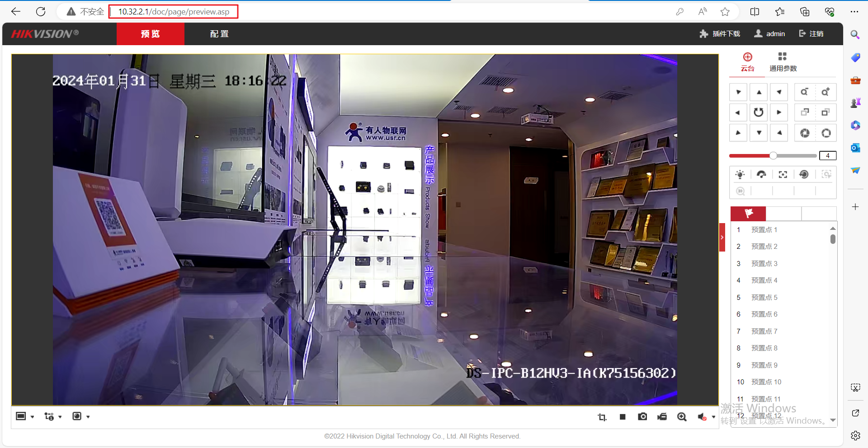Click the PTZ speed slider handle
The height and width of the screenshot is (448, 868).
click(774, 156)
